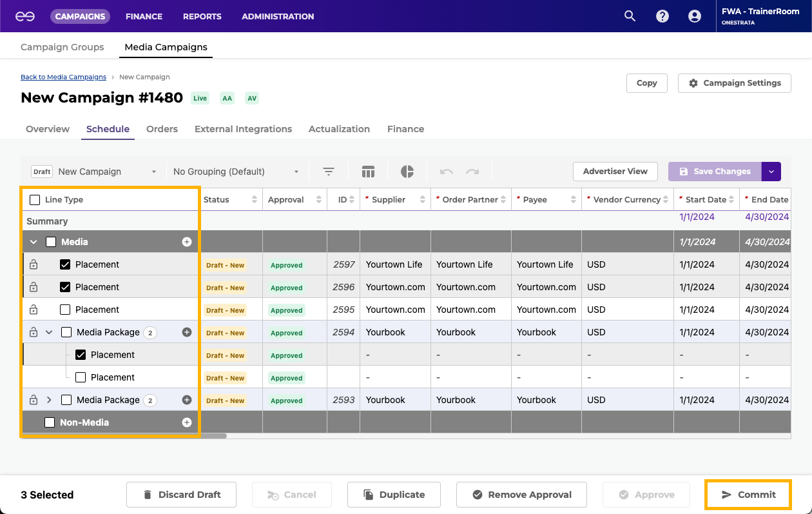This screenshot has height=514, width=812.
Task: Open the help question mark icon
Action: click(662, 16)
